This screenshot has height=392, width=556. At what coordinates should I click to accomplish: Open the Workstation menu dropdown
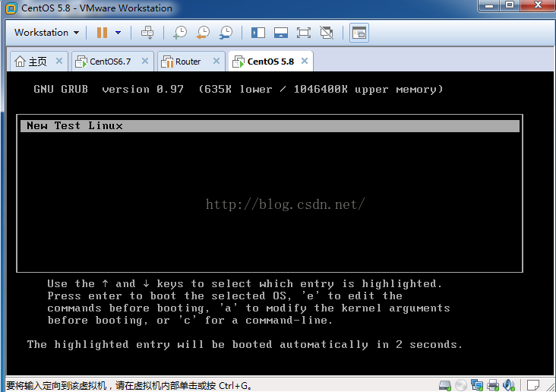point(46,33)
